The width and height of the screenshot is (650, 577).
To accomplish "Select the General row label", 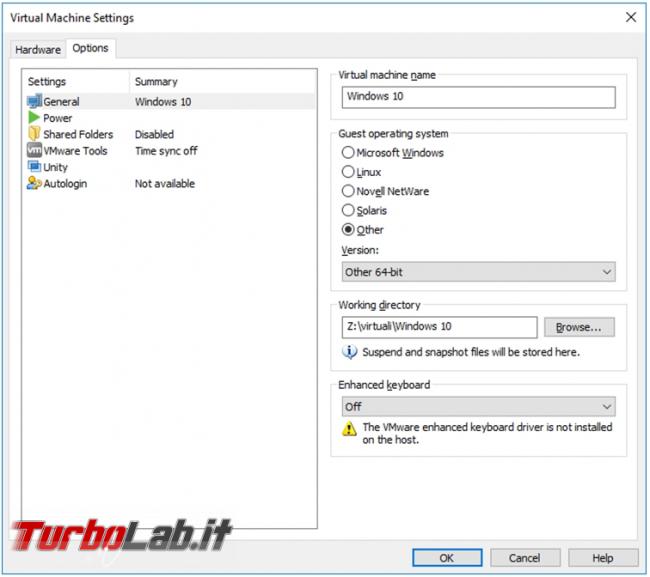I will pos(61,102).
